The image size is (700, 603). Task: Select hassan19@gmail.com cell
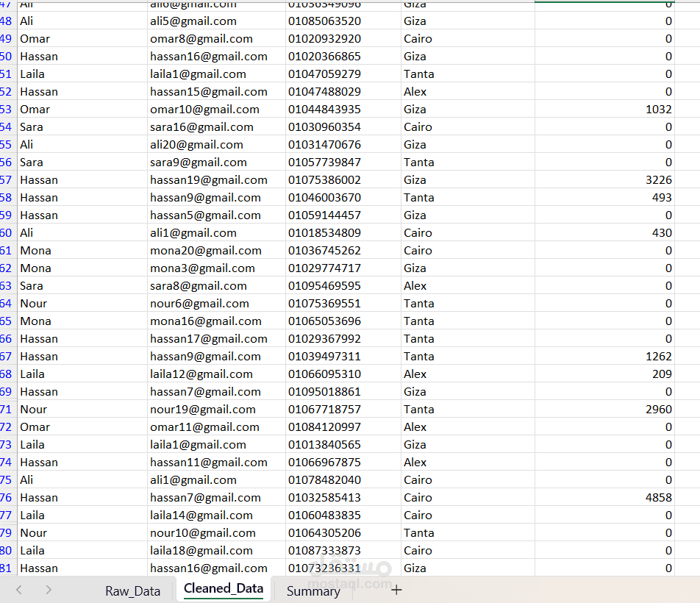click(216, 180)
